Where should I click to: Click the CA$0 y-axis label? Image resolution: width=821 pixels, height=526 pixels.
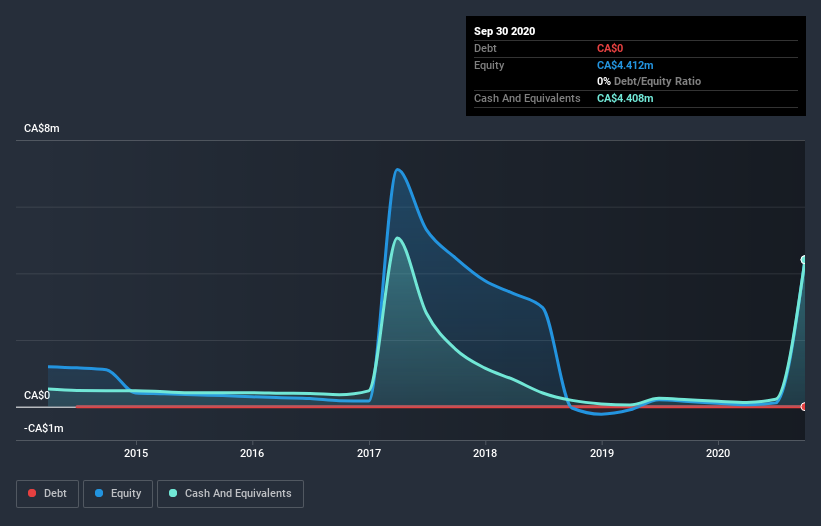37,395
